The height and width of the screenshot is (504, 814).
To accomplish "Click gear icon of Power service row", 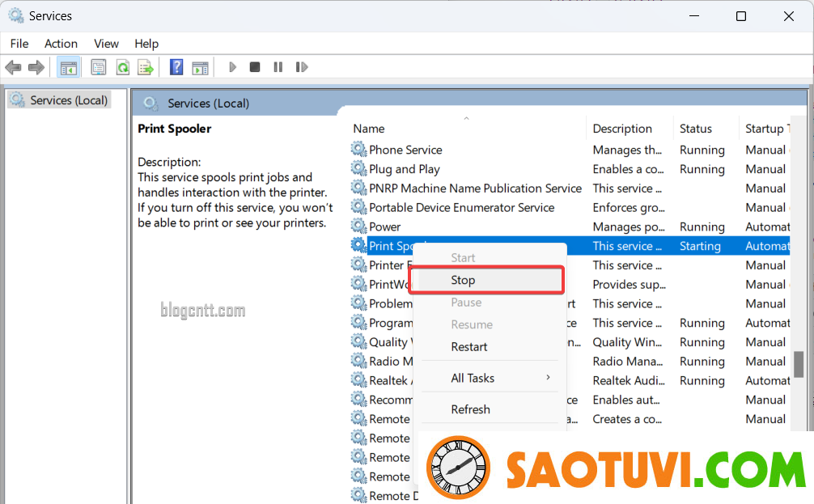I will click(x=358, y=226).
